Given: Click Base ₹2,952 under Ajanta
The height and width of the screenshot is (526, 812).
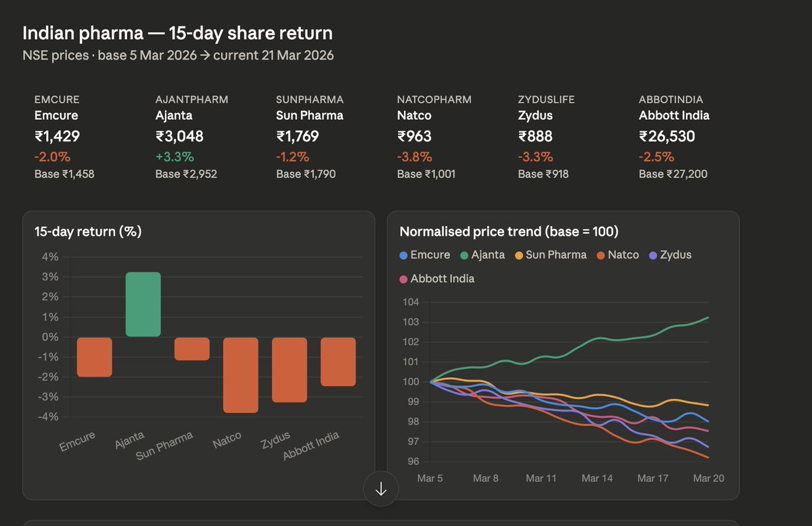Looking at the screenshot, I should (186, 174).
